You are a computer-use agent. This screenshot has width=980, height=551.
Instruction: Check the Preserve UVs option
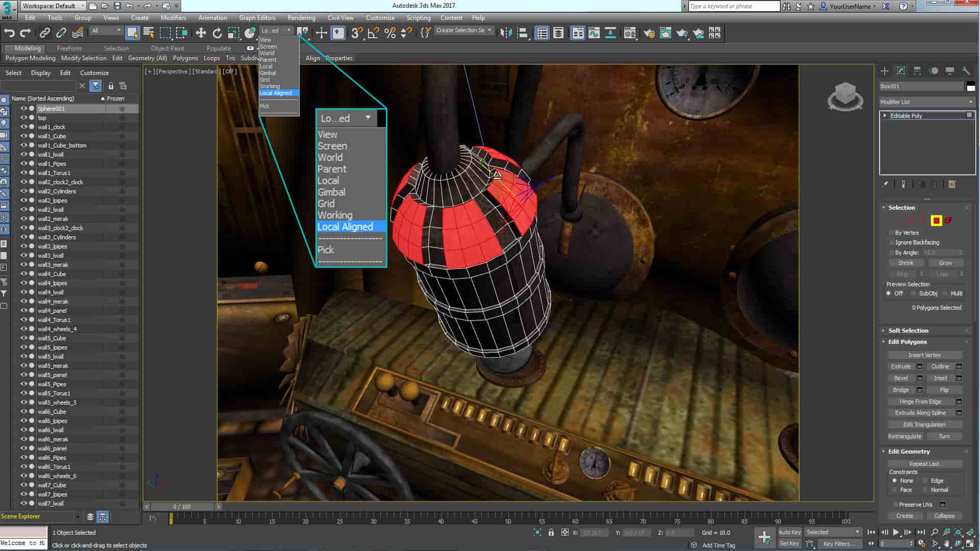coord(896,504)
